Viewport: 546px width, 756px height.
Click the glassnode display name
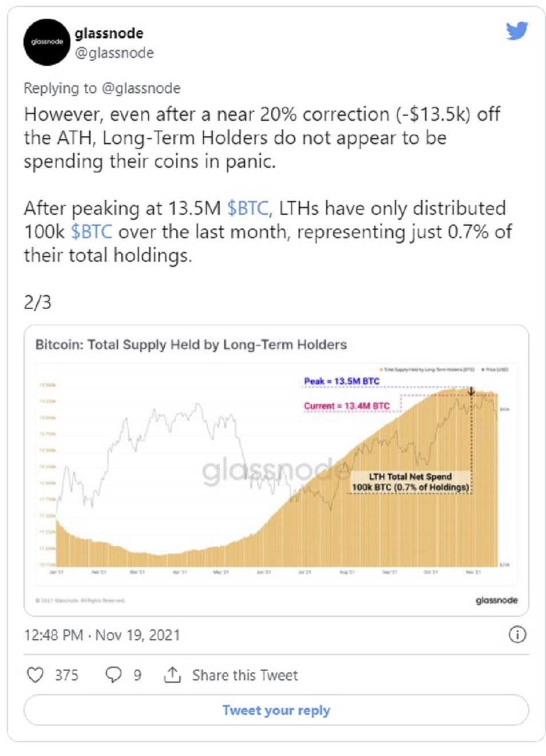tap(109, 33)
